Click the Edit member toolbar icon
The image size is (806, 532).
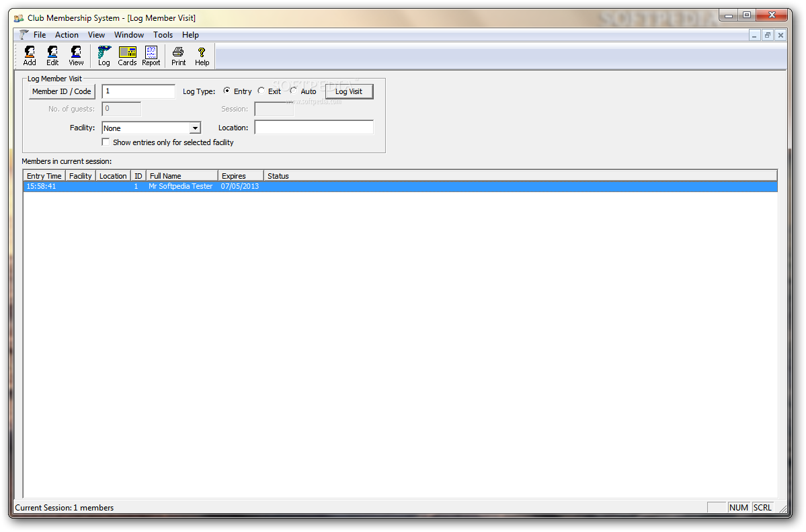pyautogui.click(x=52, y=56)
